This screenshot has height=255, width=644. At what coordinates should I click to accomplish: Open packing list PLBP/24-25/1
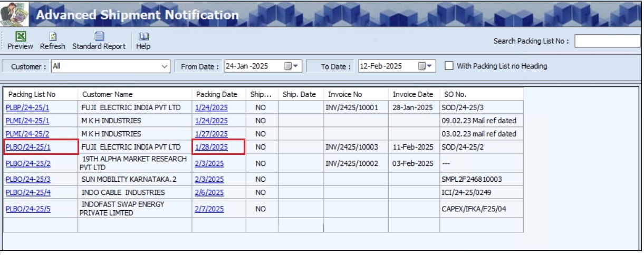[x=27, y=107]
